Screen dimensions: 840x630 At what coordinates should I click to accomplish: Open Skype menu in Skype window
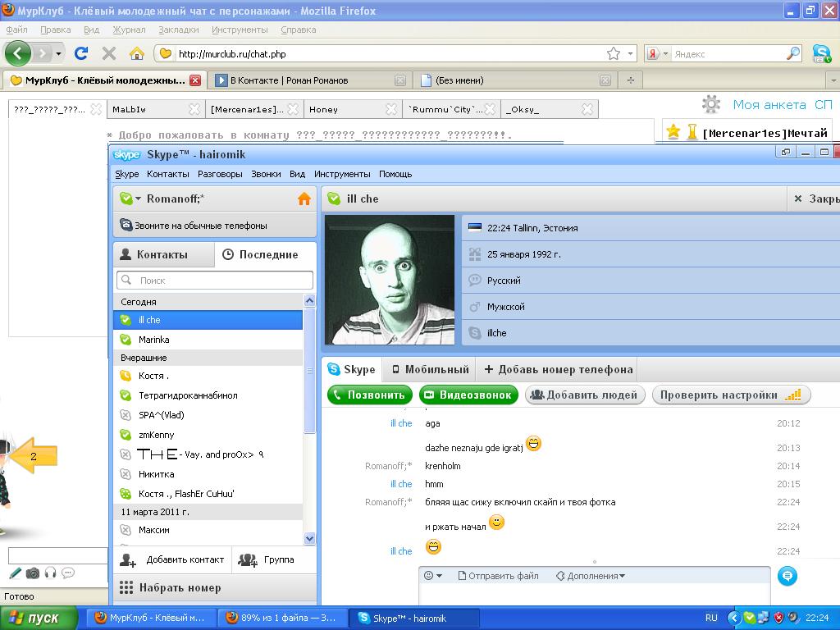tap(127, 174)
